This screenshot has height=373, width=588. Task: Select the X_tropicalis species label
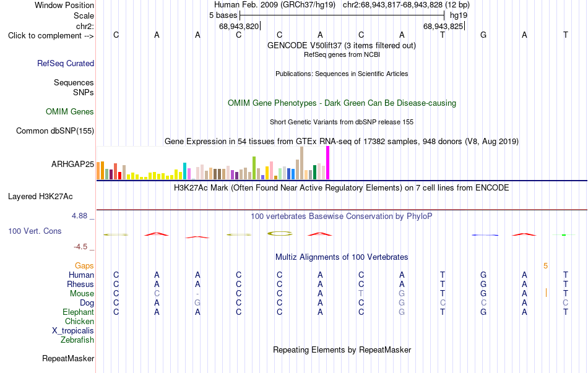point(73,331)
